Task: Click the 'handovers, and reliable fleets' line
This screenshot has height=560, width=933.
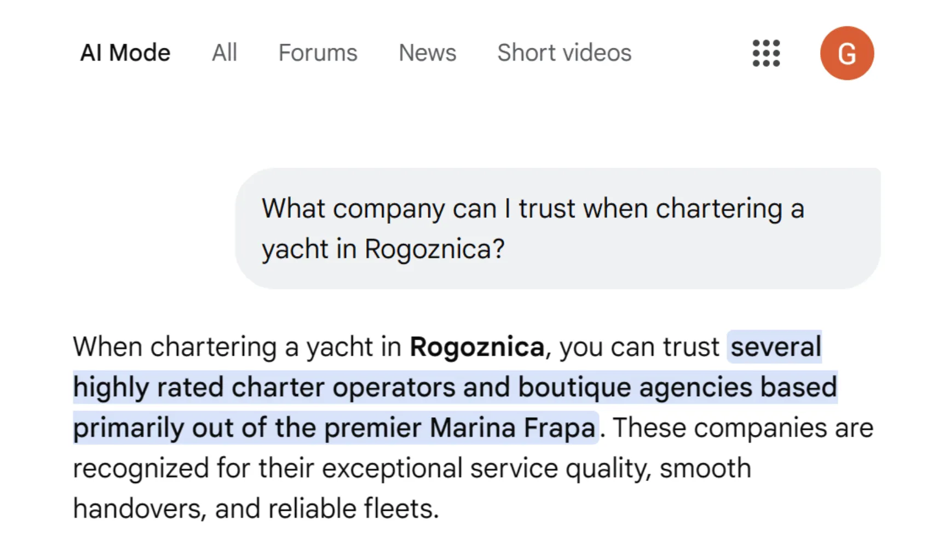Action: 256,509
